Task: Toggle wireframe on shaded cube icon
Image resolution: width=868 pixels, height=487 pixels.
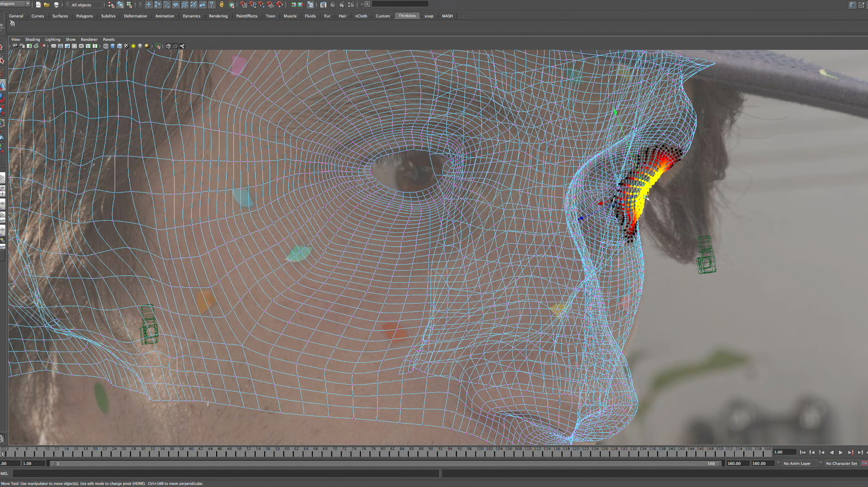Action: (119, 46)
